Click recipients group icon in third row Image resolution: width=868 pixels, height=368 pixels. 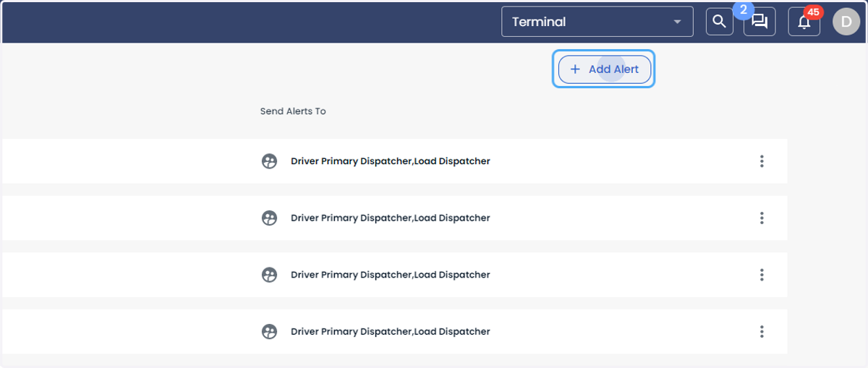click(269, 275)
